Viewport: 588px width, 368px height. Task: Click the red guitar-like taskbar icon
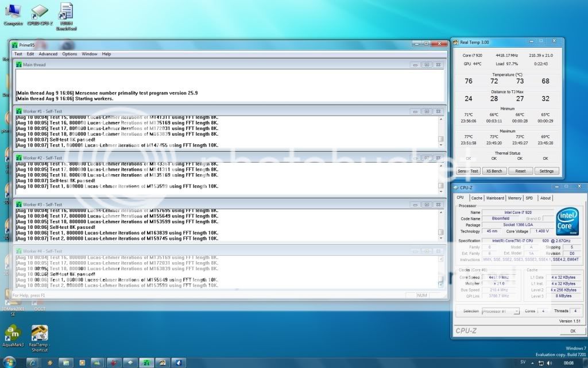pos(114,363)
